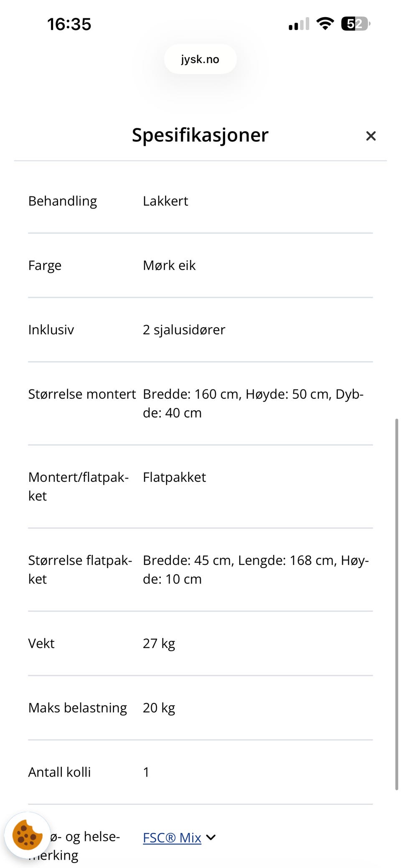This screenshot has width=401, height=868.
Task: Tap the cellular signal bars icon
Action: [x=299, y=24]
